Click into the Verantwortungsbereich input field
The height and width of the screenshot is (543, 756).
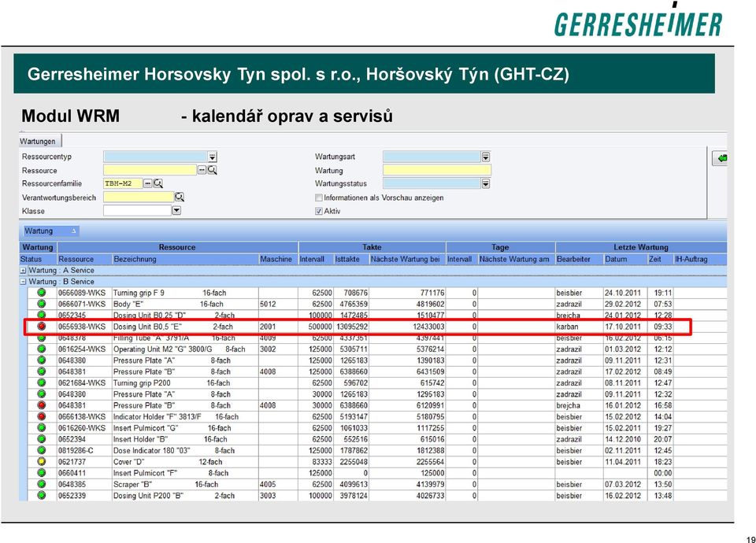(x=139, y=197)
